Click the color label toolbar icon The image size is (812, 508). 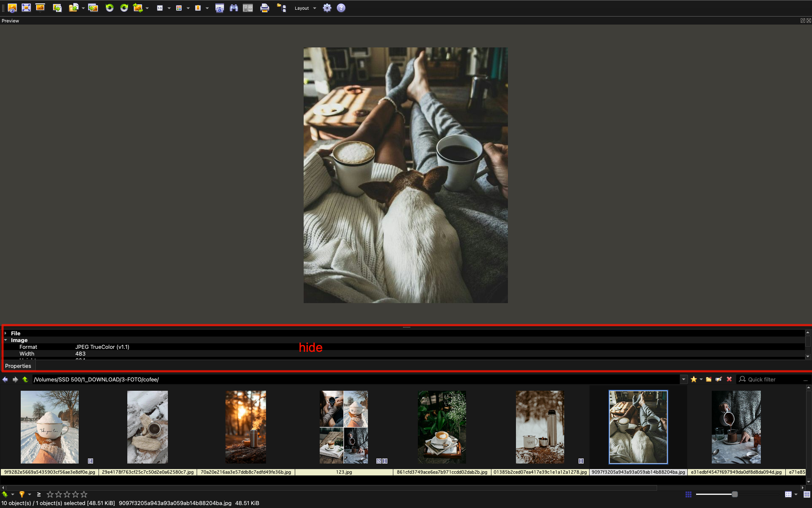coord(179,8)
